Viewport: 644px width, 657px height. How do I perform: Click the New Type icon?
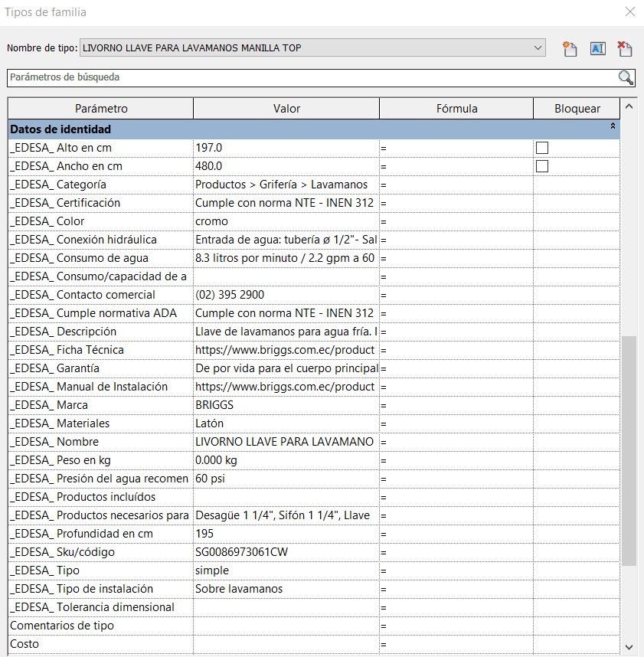click(x=570, y=48)
